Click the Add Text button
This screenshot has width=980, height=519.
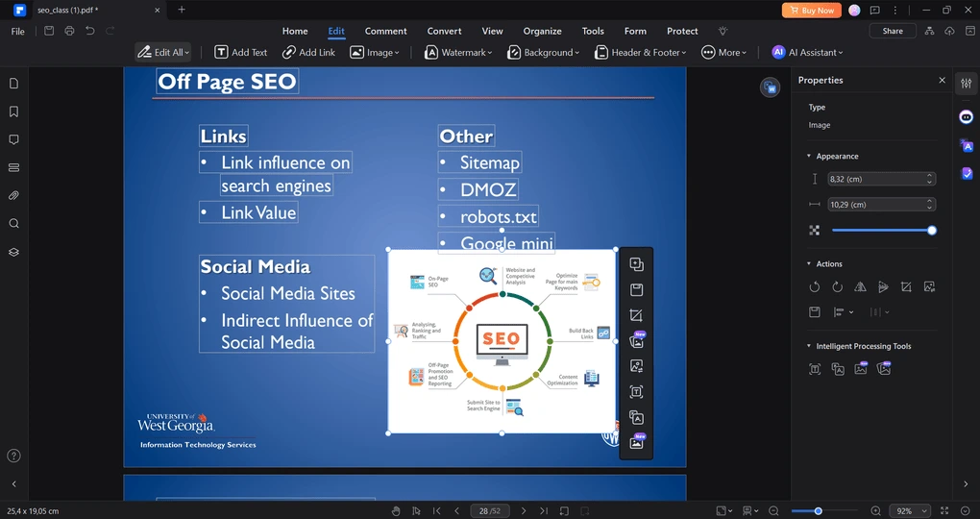pos(240,52)
